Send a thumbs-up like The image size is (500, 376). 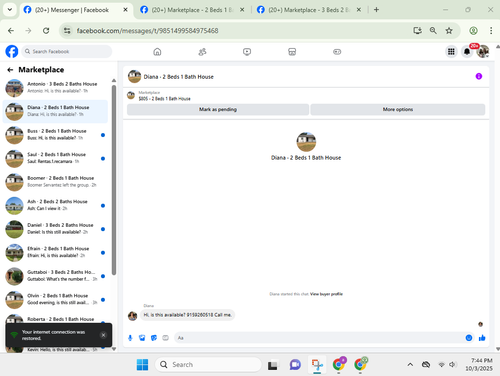pos(482,338)
